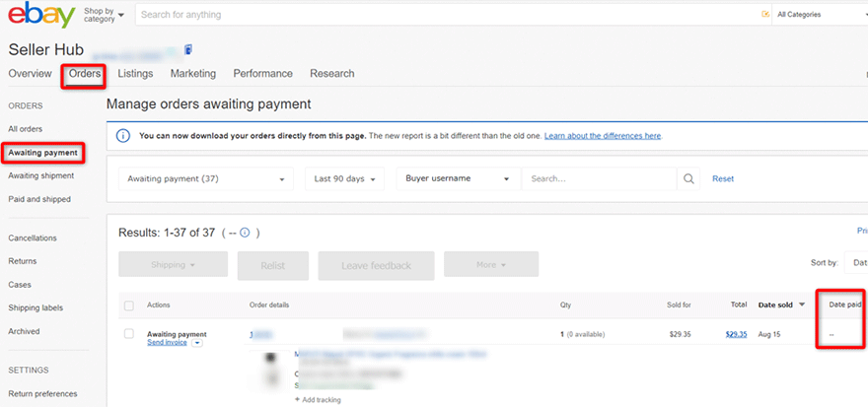Expand the Awaiting payment (37) filter dropdown
The height and width of the screenshot is (407, 868).
point(206,179)
